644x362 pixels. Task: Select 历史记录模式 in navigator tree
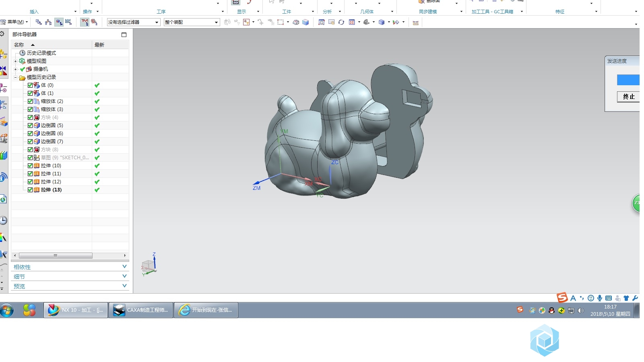(41, 53)
